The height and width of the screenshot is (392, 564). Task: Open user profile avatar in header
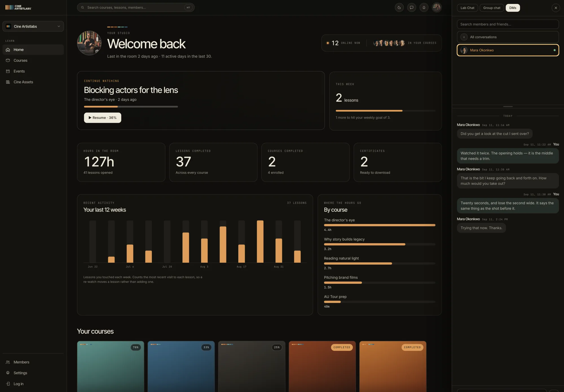[437, 8]
